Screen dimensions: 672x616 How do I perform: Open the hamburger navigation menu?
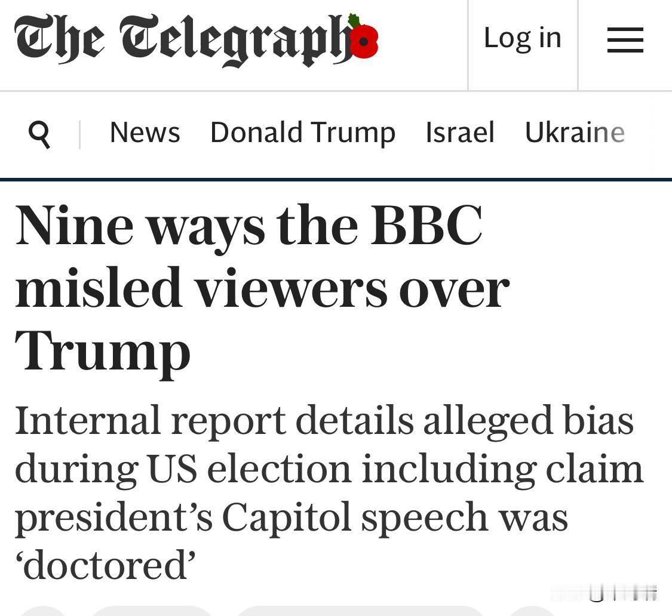point(625,41)
